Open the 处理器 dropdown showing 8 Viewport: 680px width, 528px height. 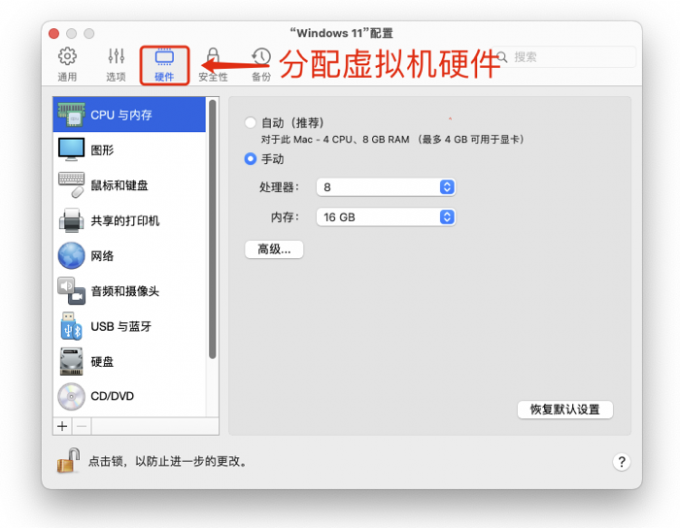coord(386,187)
